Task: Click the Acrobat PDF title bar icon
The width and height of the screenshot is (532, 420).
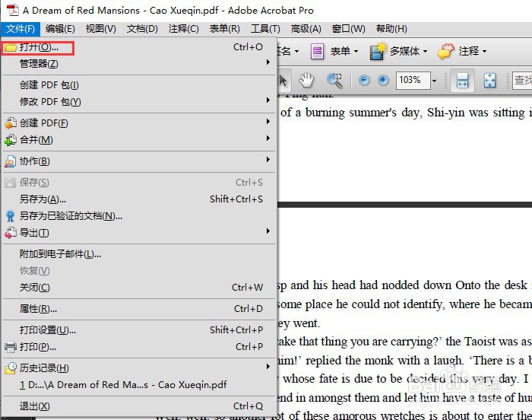Action: coord(13,10)
